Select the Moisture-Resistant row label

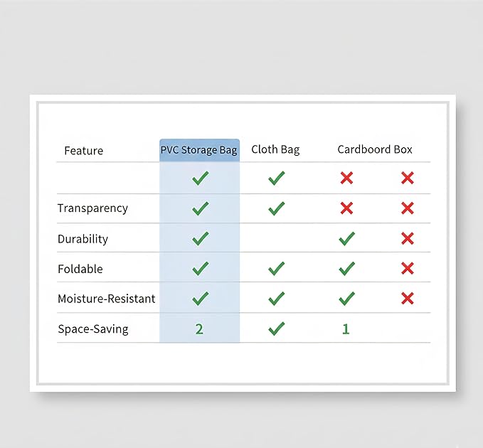(x=107, y=299)
